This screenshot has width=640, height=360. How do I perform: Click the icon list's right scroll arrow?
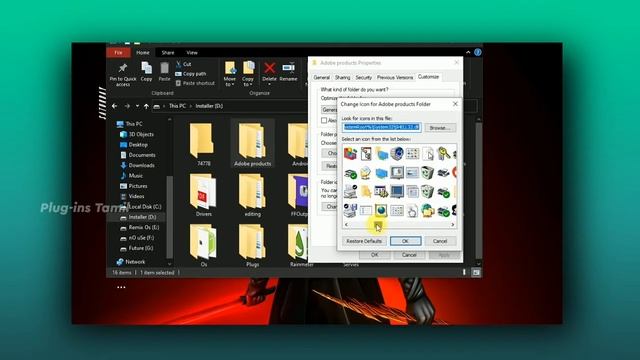tap(453, 224)
